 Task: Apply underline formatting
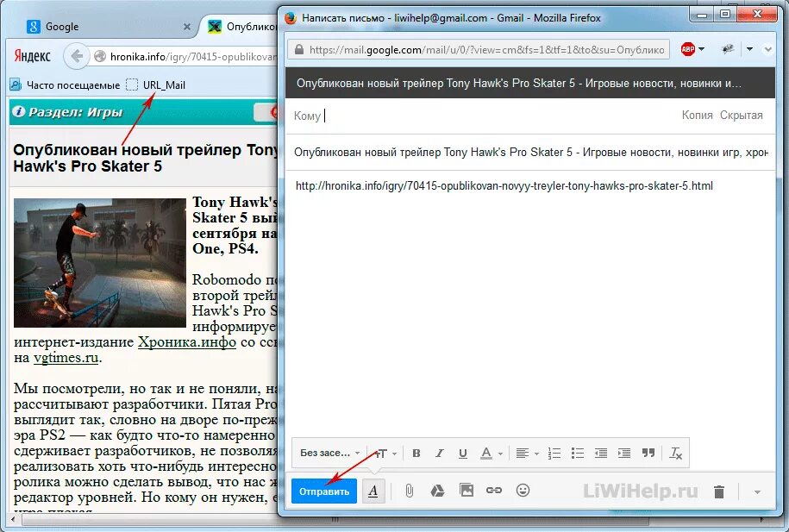463,454
